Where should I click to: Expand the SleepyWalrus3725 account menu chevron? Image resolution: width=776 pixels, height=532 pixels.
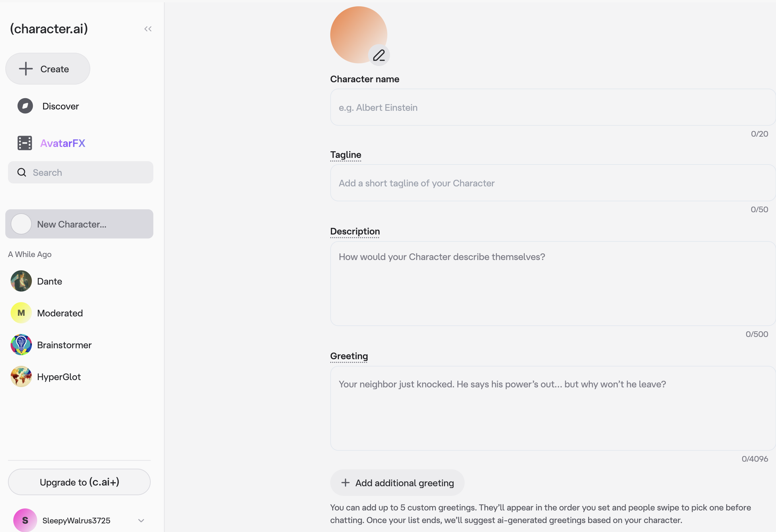point(141,520)
